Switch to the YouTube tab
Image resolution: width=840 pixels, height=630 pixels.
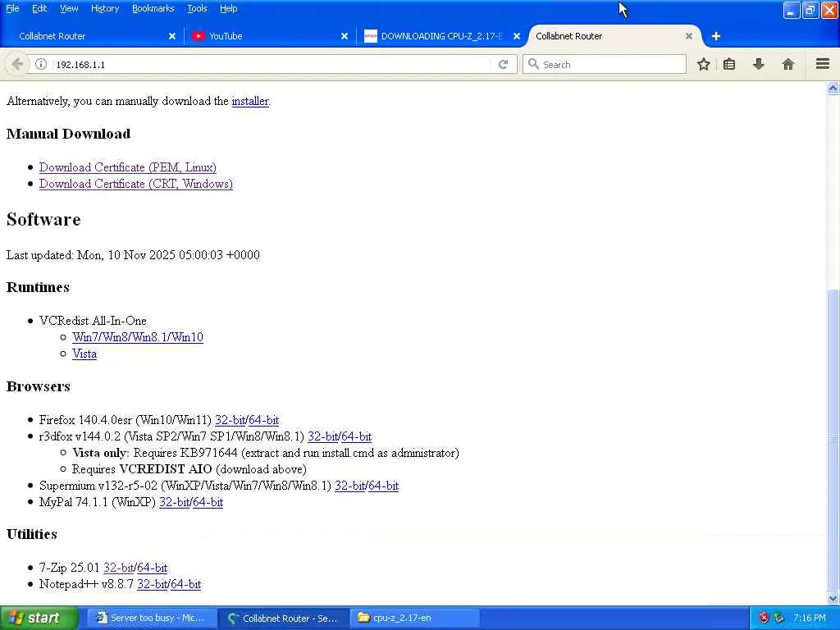268,36
